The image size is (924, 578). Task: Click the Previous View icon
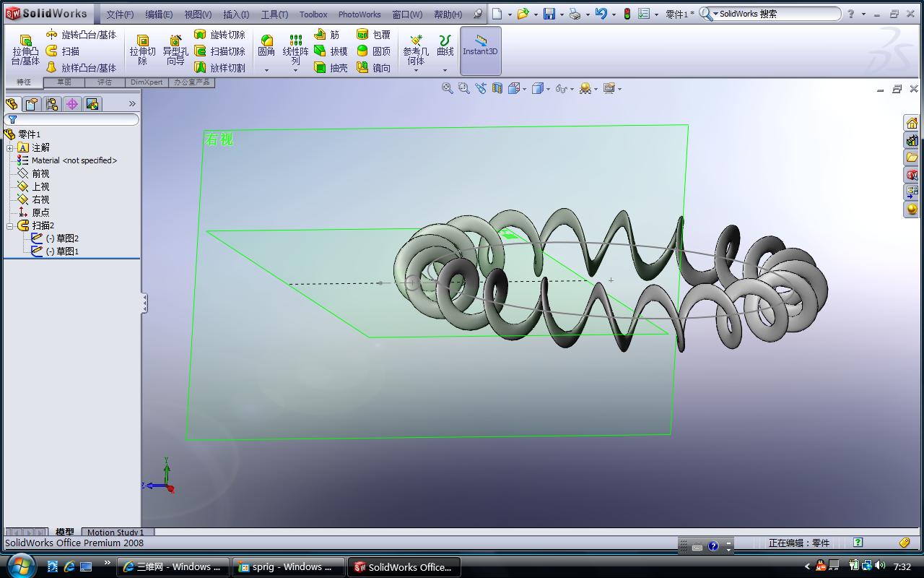coord(481,88)
